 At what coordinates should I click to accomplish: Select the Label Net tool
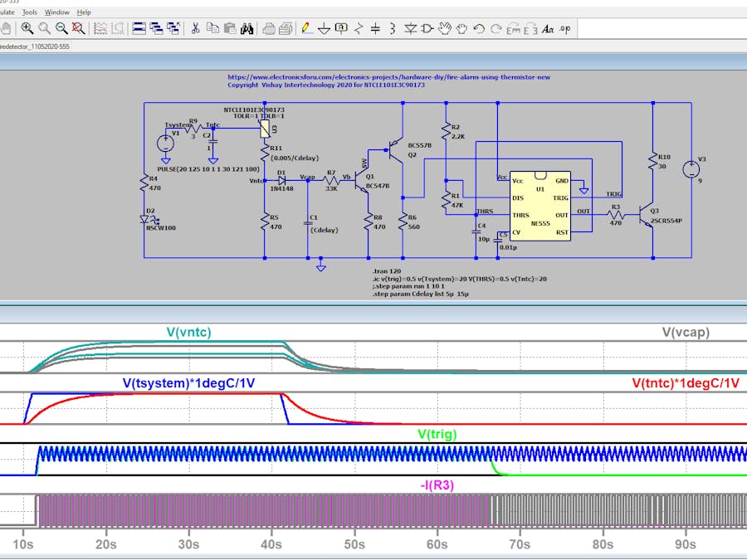click(x=340, y=28)
